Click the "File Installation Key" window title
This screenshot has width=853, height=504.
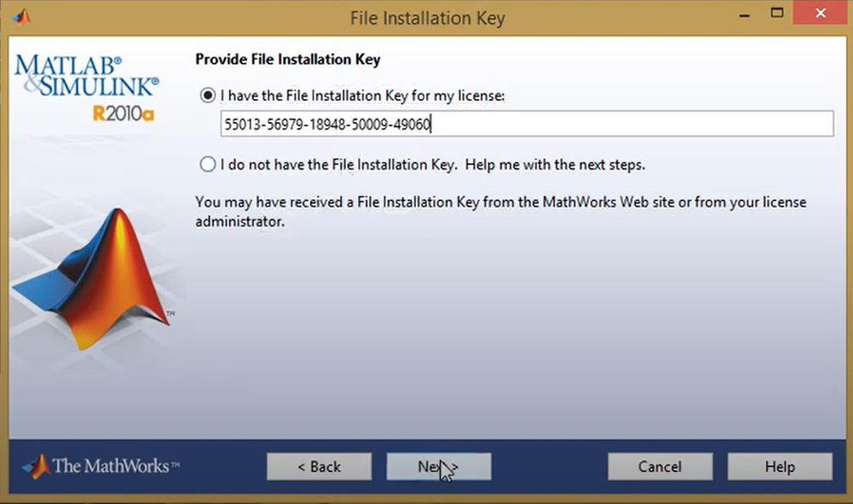pyautogui.click(x=427, y=17)
